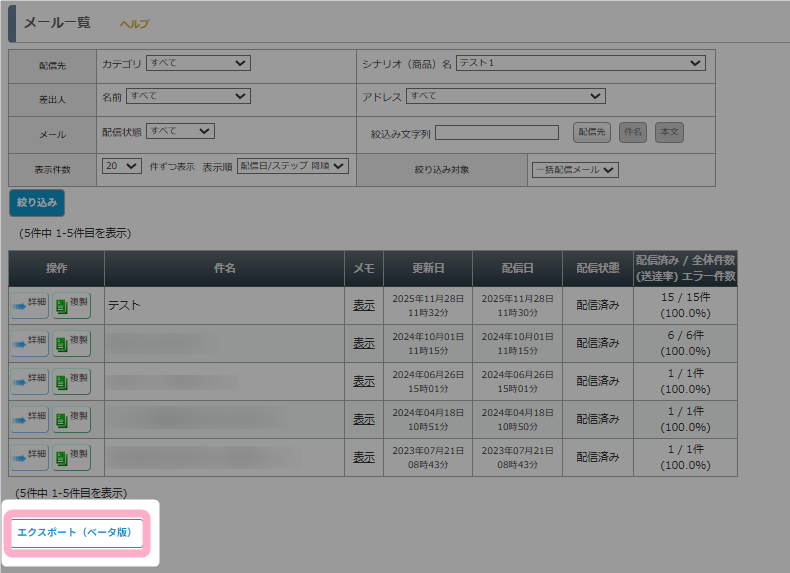The image size is (790, 573).
Task: Open the 配信状態 dropdown
Action: 180,131
